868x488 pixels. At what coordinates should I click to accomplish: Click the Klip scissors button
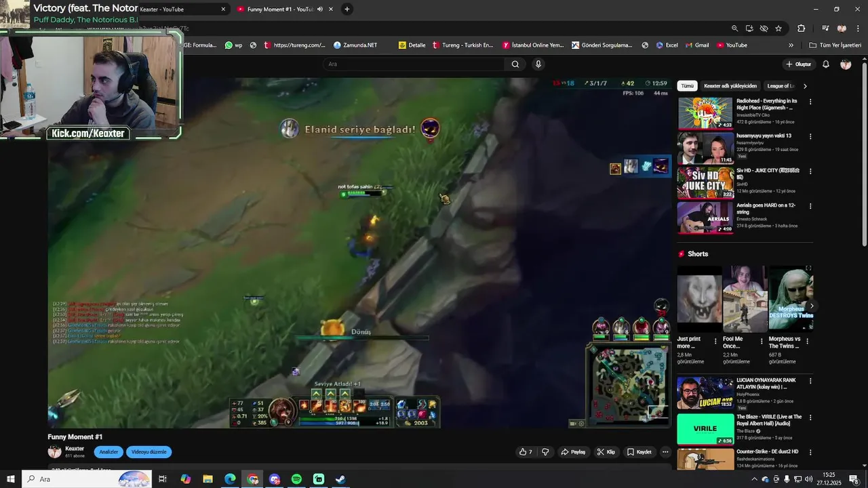606,452
